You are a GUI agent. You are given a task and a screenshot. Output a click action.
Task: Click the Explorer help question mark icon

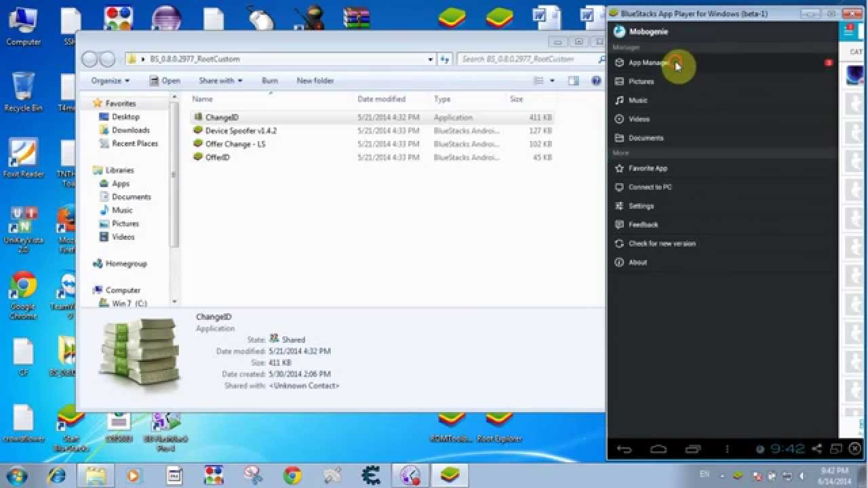point(596,81)
